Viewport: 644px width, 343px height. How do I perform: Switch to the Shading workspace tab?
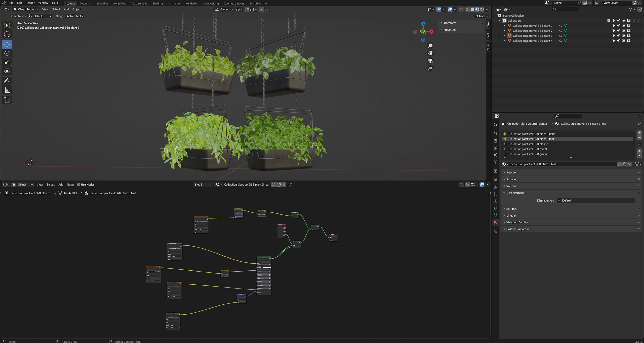tap(158, 4)
